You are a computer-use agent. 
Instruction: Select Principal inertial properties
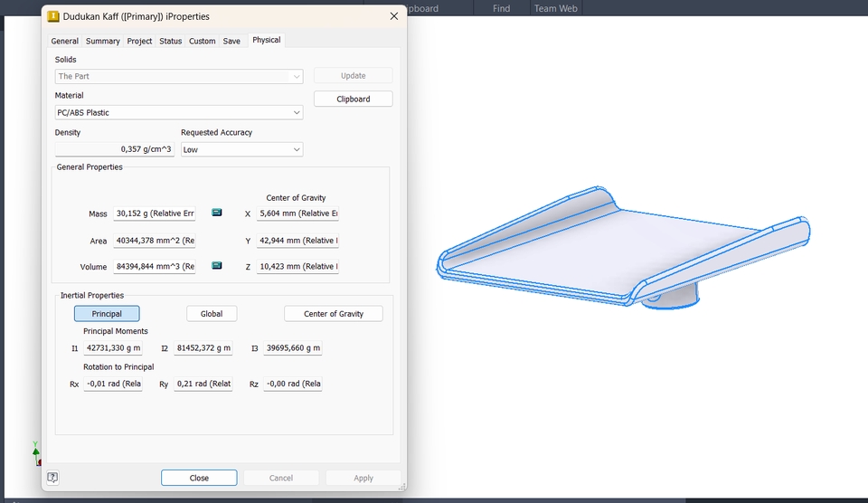107,314
